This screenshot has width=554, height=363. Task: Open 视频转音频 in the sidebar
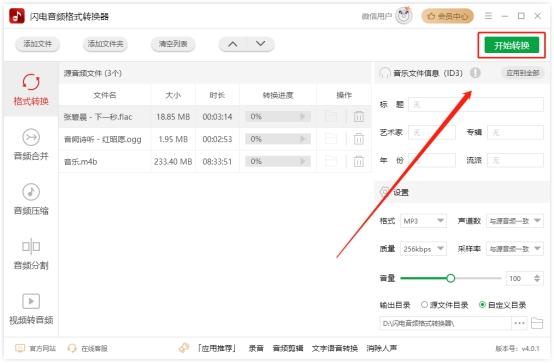31,309
